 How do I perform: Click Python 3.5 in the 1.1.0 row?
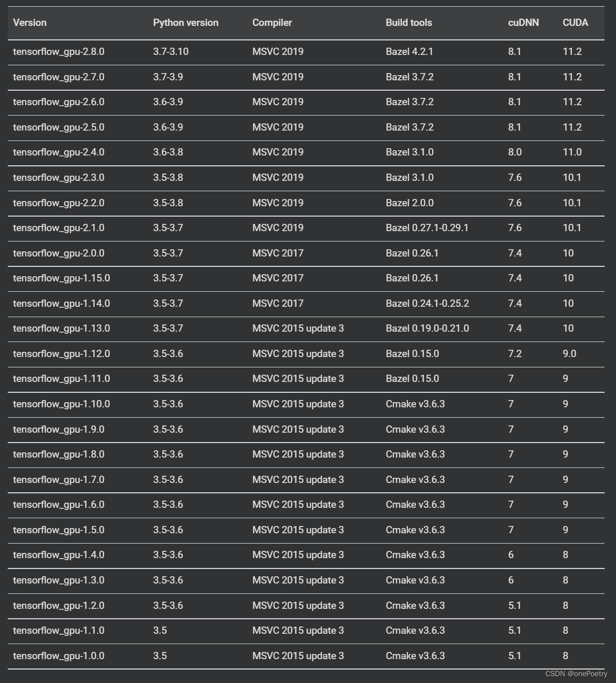coord(160,631)
